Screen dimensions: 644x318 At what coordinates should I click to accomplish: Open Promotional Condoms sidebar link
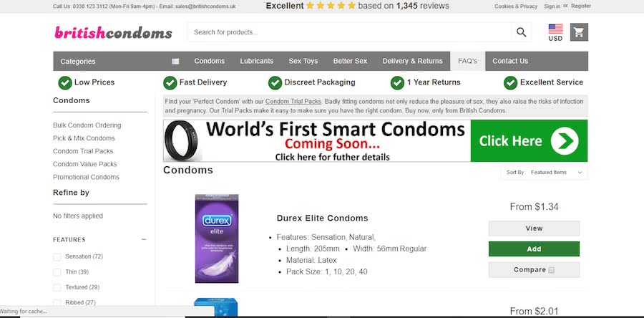tap(87, 177)
